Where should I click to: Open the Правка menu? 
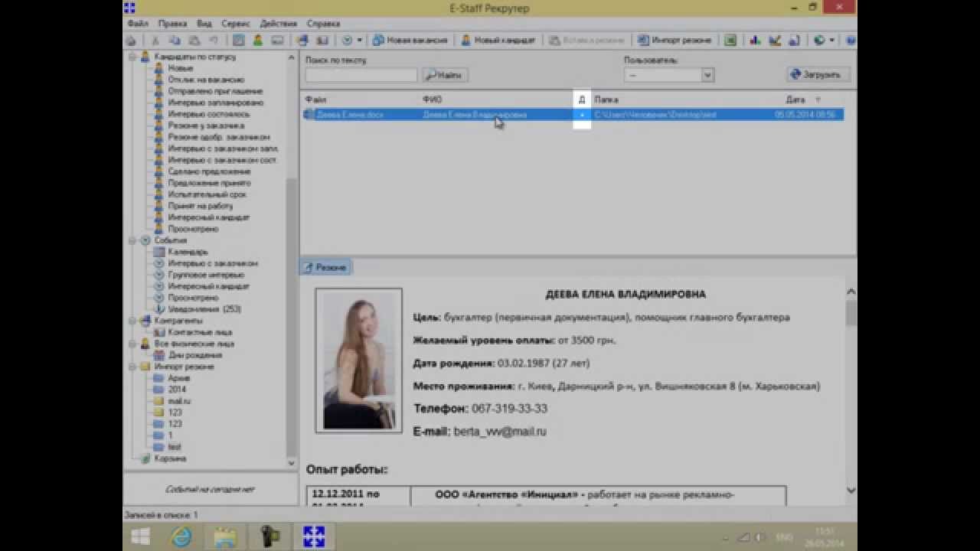[x=172, y=24]
